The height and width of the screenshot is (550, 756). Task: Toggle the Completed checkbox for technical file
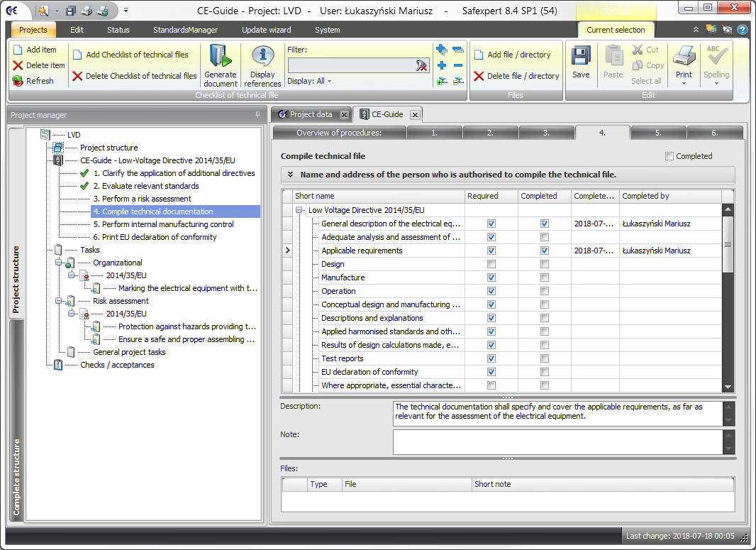(x=669, y=156)
